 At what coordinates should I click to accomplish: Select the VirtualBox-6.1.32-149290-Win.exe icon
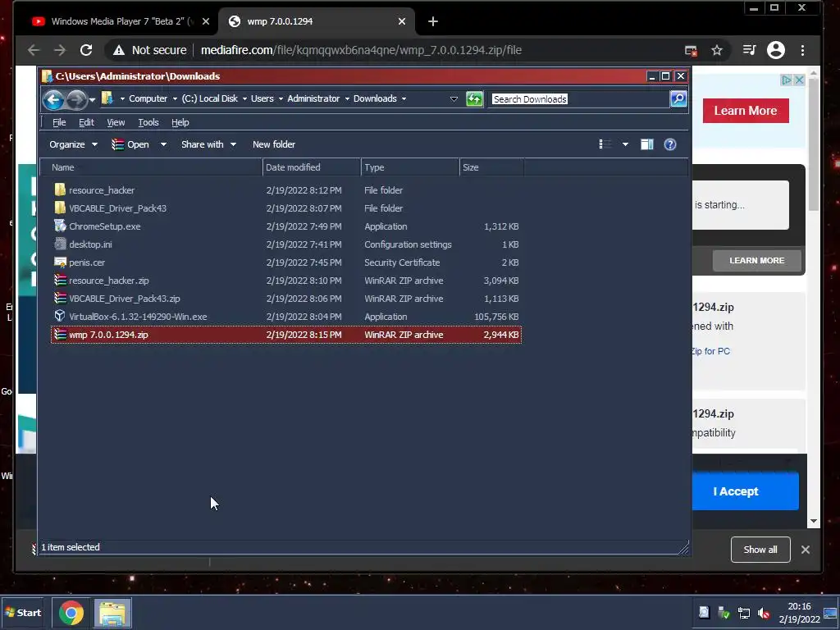[x=60, y=316]
